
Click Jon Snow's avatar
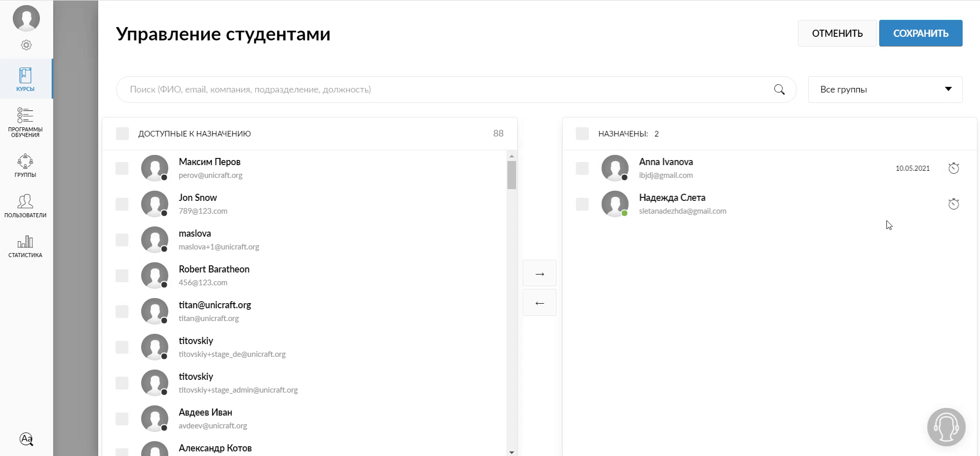tap(154, 204)
